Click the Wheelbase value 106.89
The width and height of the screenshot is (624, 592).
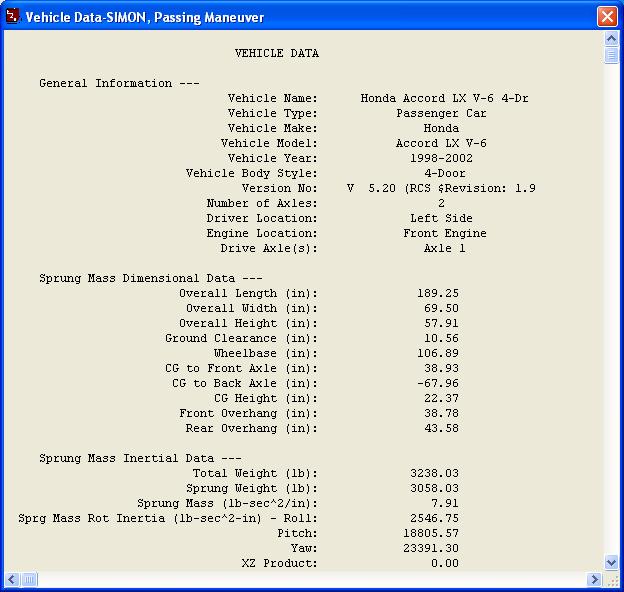pyautogui.click(x=438, y=353)
